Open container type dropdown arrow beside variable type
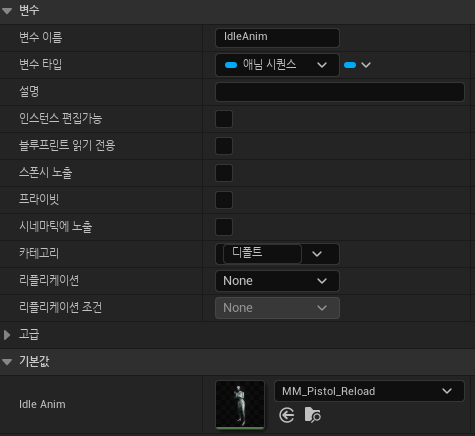Viewport: 475px width, 436px height. coord(366,65)
